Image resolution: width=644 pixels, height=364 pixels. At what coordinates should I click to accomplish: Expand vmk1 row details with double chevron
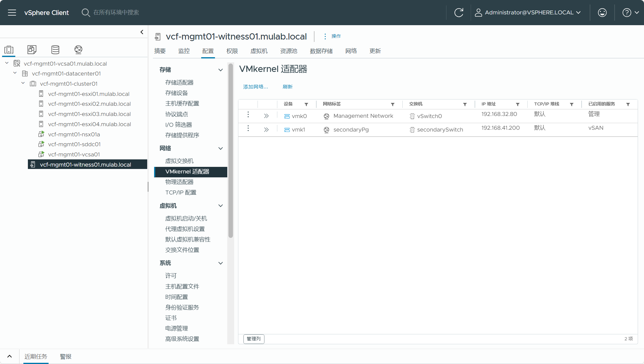tap(266, 130)
